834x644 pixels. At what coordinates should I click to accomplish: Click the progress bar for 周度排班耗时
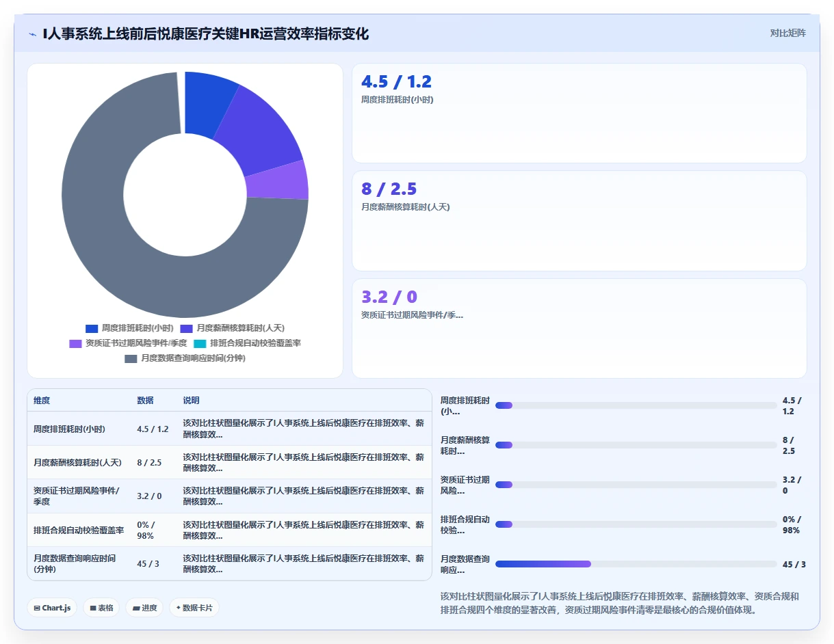(x=636, y=405)
